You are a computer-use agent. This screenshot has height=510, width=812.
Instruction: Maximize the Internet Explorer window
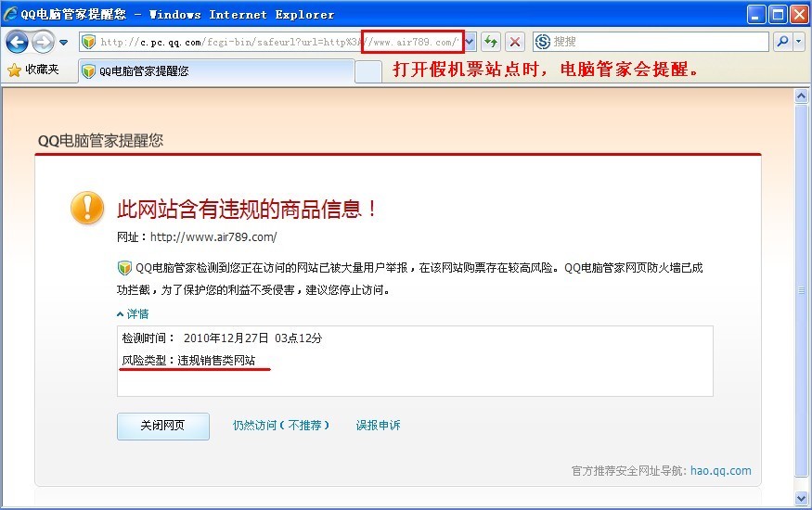click(778, 15)
